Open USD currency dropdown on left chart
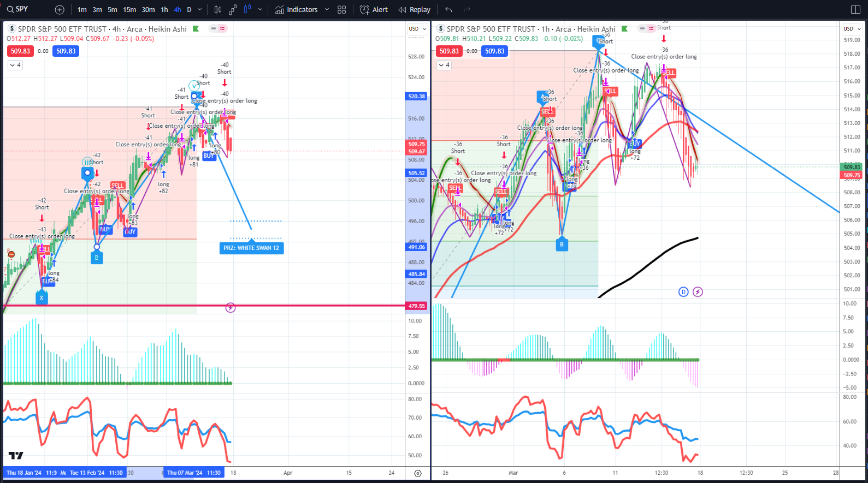The width and height of the screenshot is (868, 483). pos(417,29)
